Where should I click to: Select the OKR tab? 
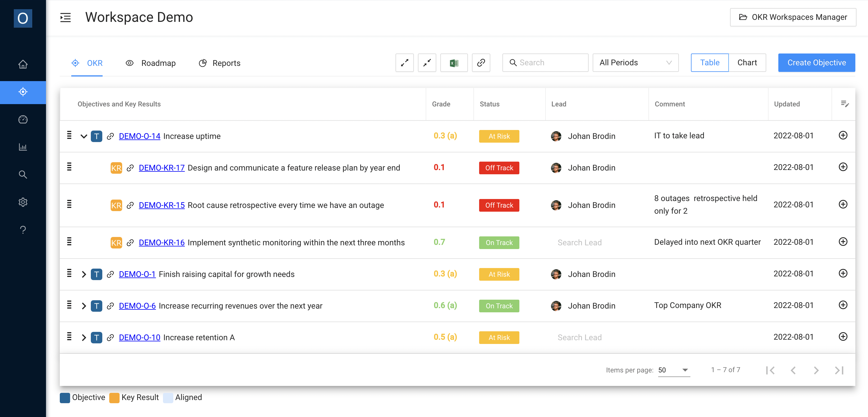(87, 63)
